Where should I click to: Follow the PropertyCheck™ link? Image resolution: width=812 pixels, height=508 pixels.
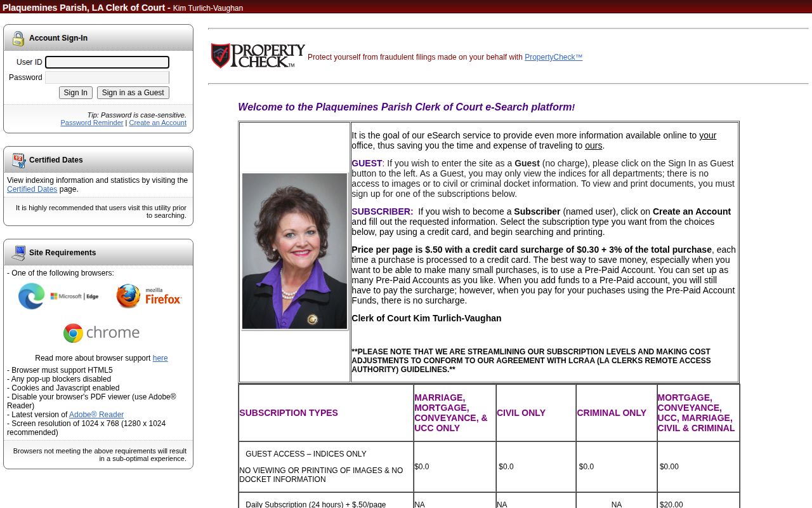coord(553,57)
